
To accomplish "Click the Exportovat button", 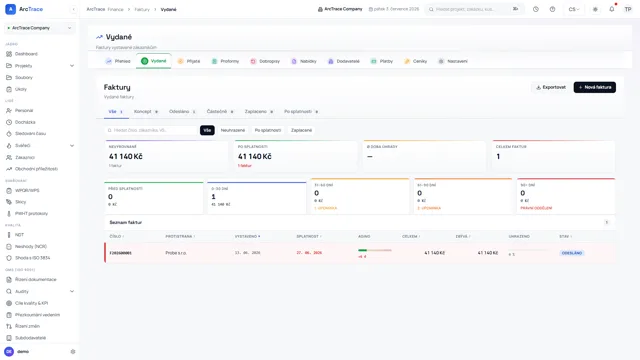I will click(551, 87).
